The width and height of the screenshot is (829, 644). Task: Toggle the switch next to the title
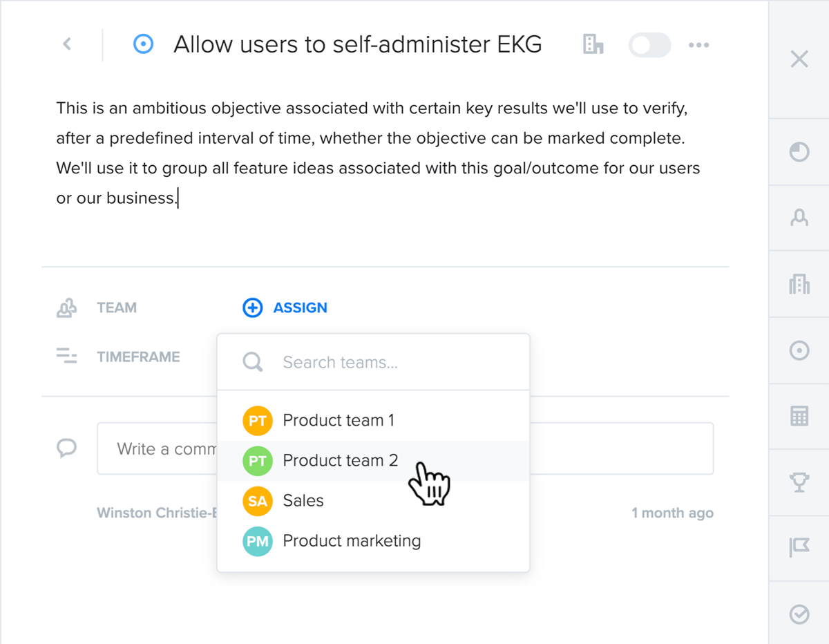(649, 46)
